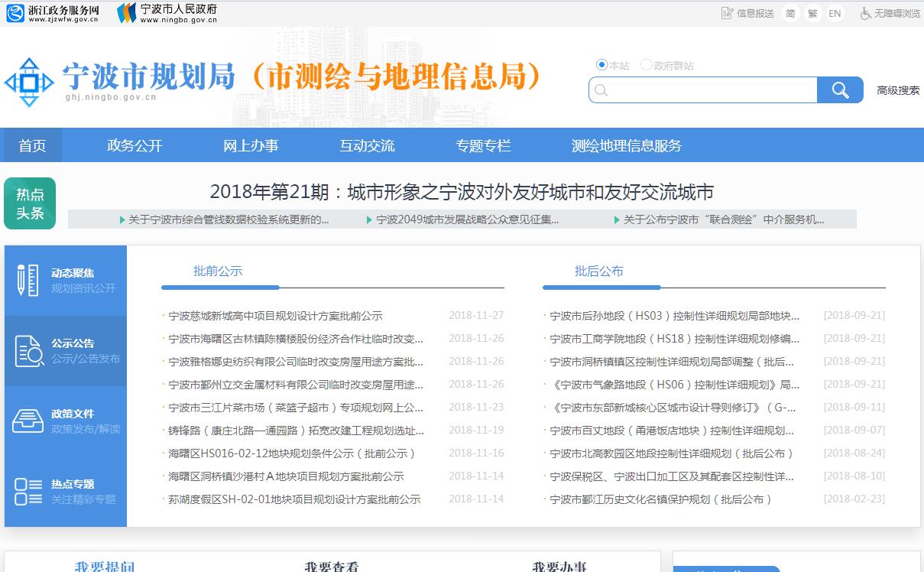Open the 政务公开 navigation menu
This screenshot has width=924, height=572.
click(135, 145)
